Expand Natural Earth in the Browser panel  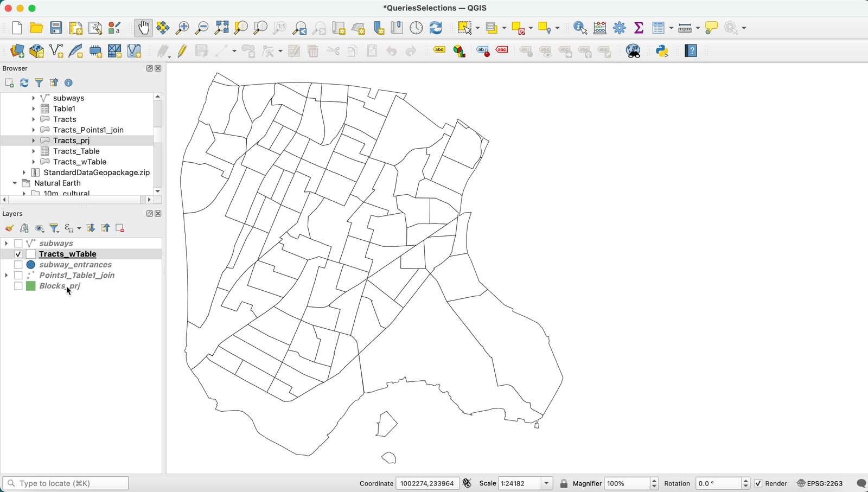pyautogui.click(x=14, y=183)
